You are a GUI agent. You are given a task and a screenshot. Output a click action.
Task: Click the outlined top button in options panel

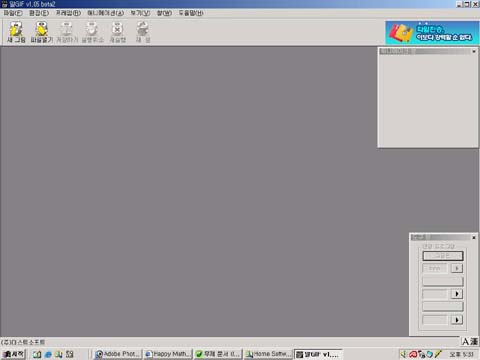pos(443,256)
